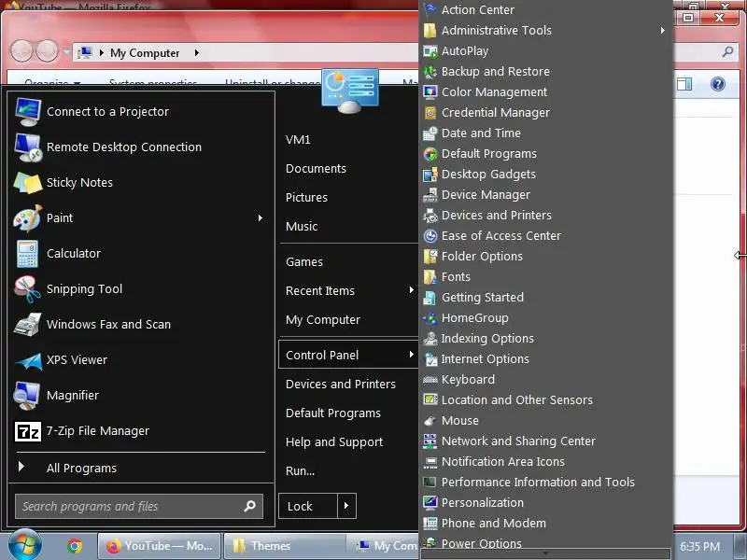Image resolution: width=747 pixels, height=560 pixels.
Task: Click the Windows Start orb
Action: click(25, 544)
